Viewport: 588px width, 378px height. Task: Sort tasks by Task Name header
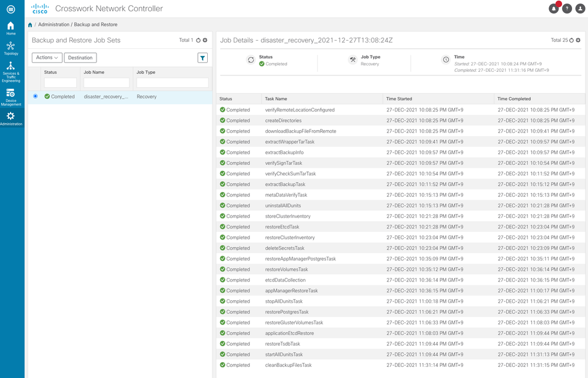[276, 99]
